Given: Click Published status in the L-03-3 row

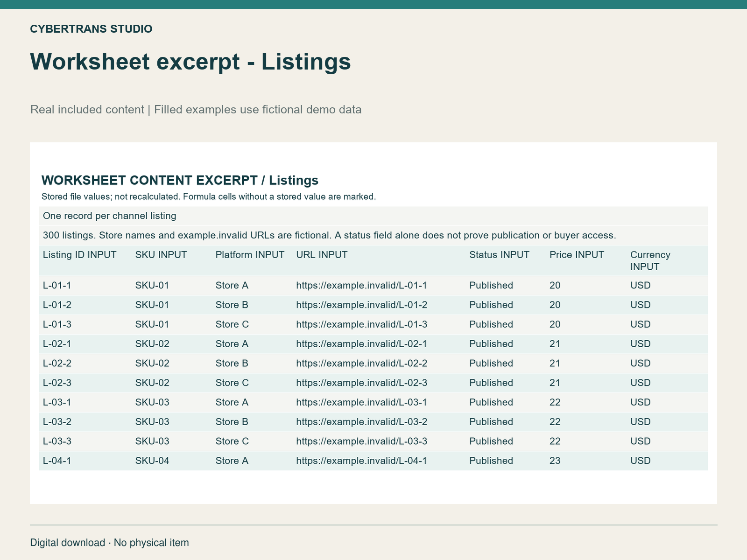Looking at the screenshot, I should 491,441.
